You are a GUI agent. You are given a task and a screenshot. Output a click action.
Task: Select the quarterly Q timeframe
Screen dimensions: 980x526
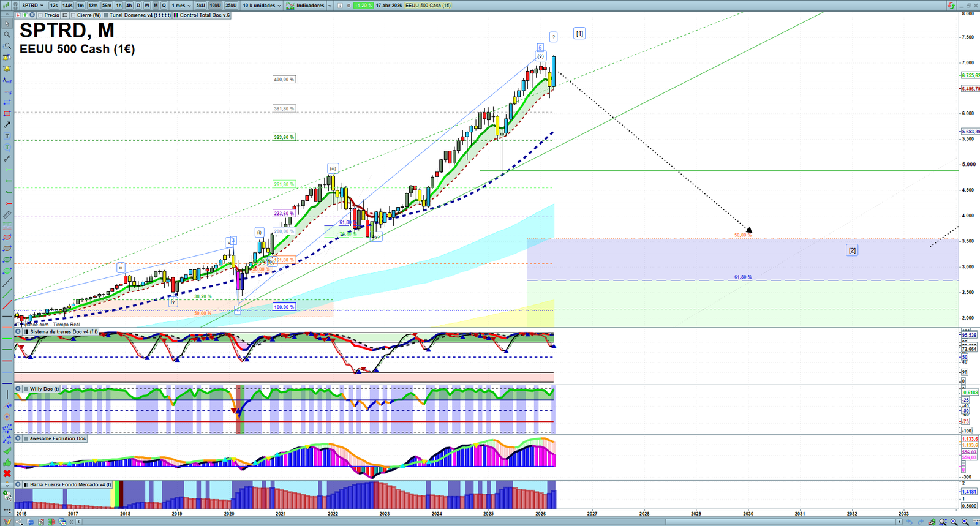(164, 6)
